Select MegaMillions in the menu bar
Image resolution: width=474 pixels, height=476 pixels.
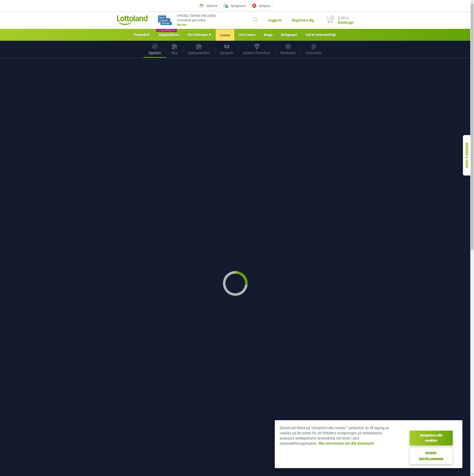tap(169, 35)
